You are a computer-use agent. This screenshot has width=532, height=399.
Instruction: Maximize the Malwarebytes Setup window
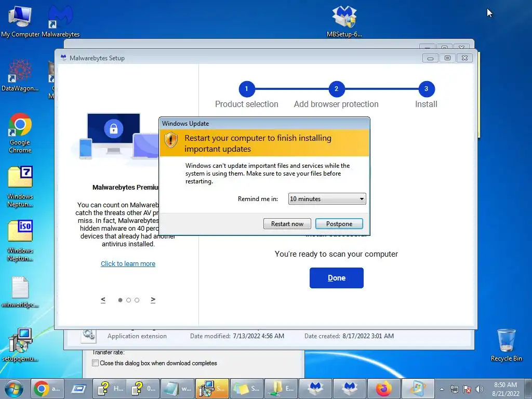pyautogui.click(x=447, y=58)
